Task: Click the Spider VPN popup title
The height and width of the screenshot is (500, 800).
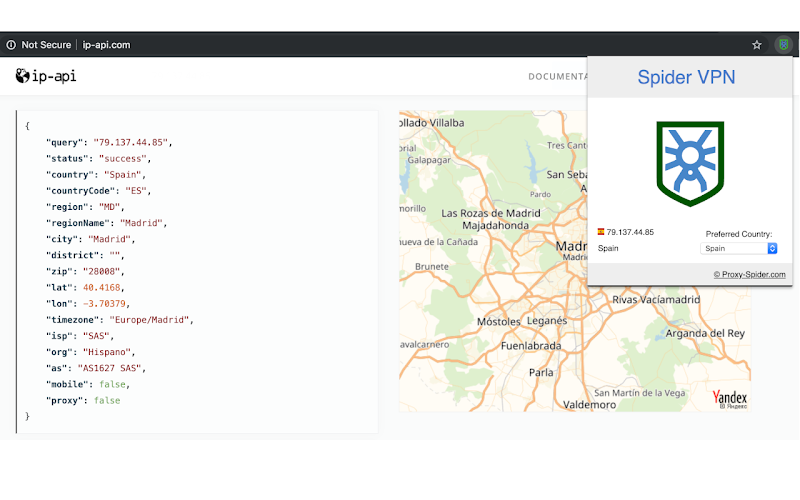Action: (x=686, y=78)
